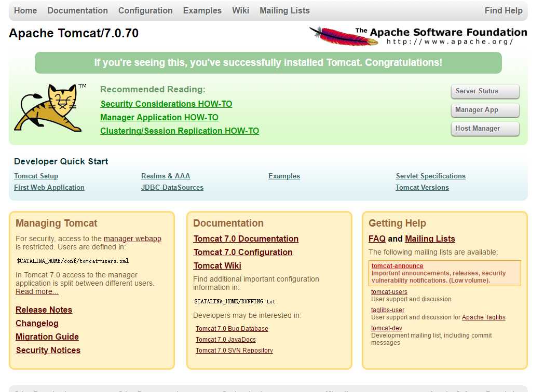
Task: Open the Realms & AAA link
Action: coord(166,176)
